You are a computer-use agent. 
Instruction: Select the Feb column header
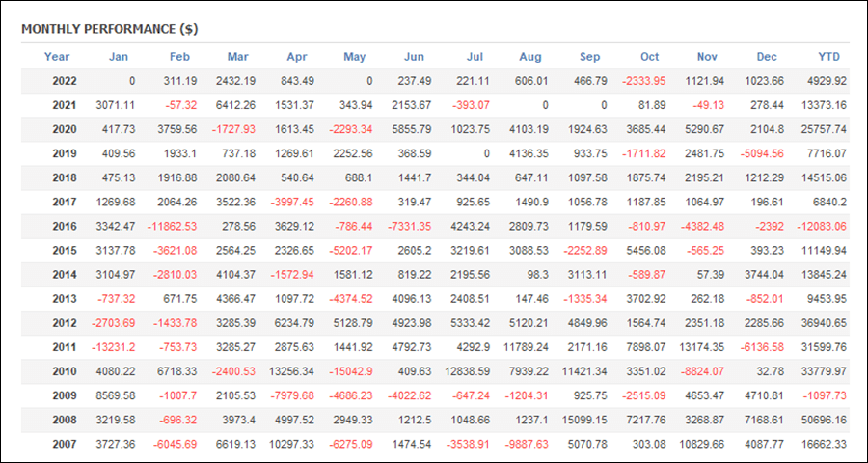click(179, 57)
